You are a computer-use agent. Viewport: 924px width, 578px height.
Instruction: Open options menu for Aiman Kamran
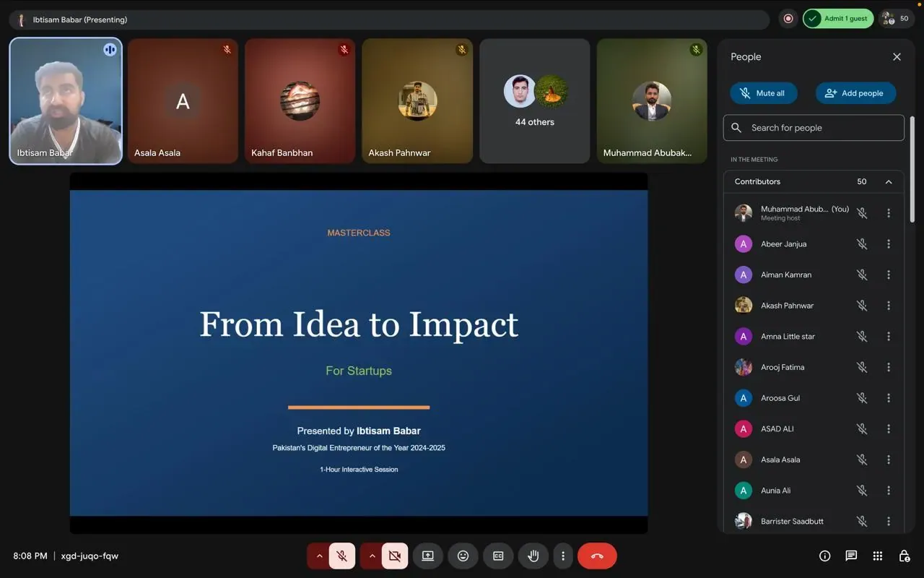coord(889,275)
